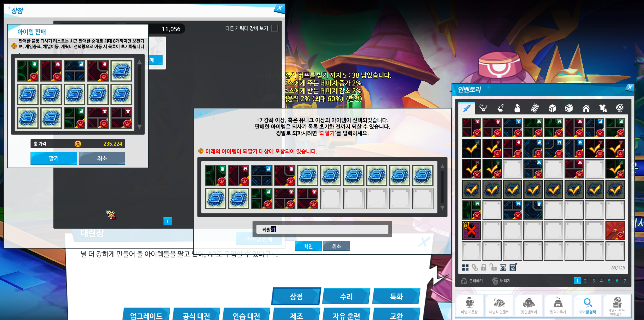Open 펫 인벤토리

point(529,306)
